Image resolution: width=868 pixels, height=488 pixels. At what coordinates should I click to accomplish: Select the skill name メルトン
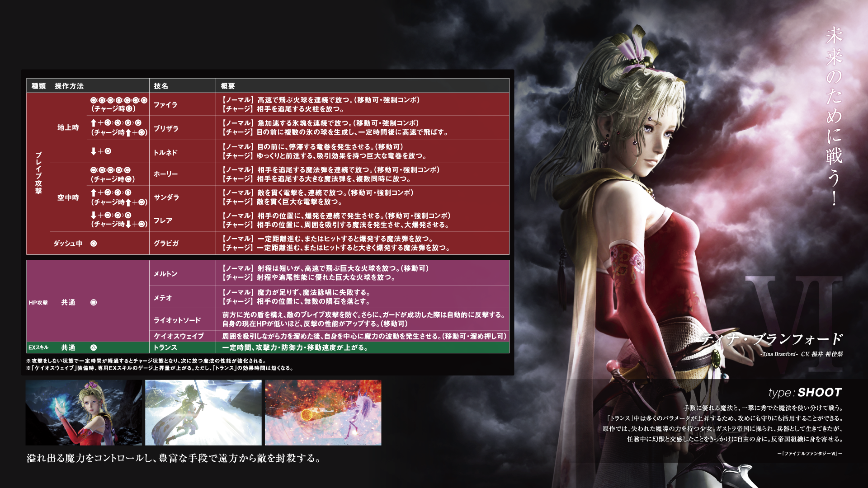point(165,274)
